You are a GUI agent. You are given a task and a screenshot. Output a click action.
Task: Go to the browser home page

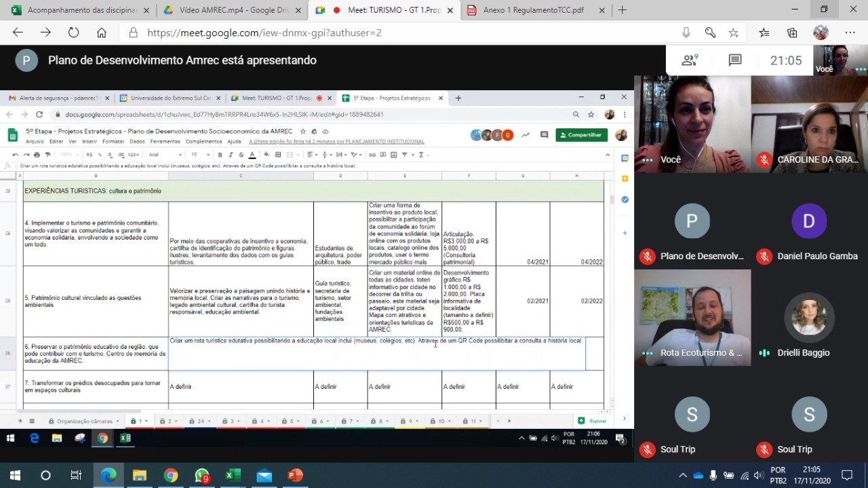point(101,33)
